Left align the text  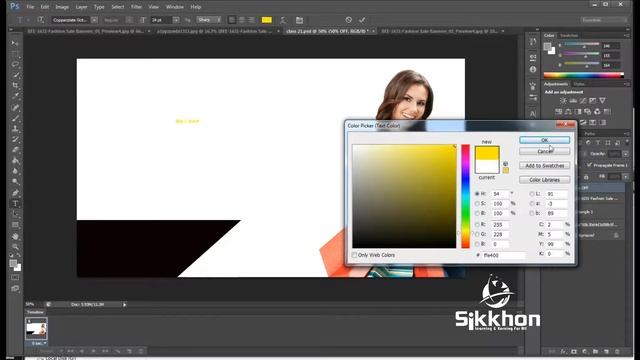(232, 20)
